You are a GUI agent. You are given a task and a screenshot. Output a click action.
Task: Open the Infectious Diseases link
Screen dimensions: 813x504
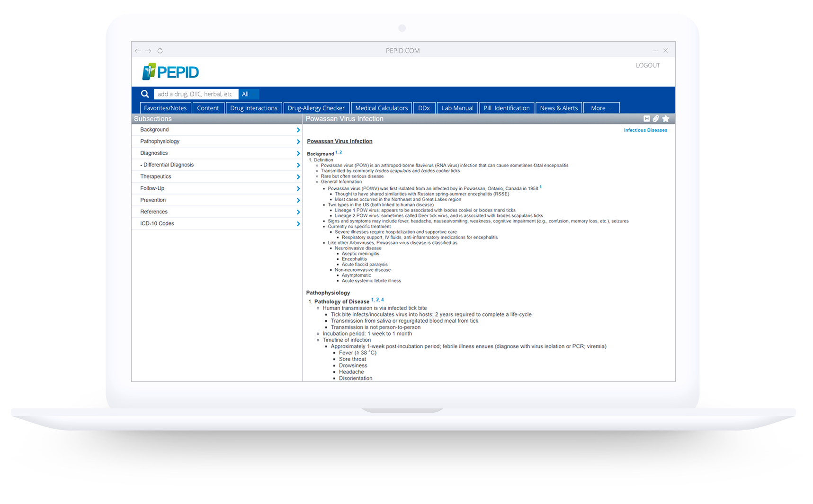pyautogui.click(x=645, y=130)
